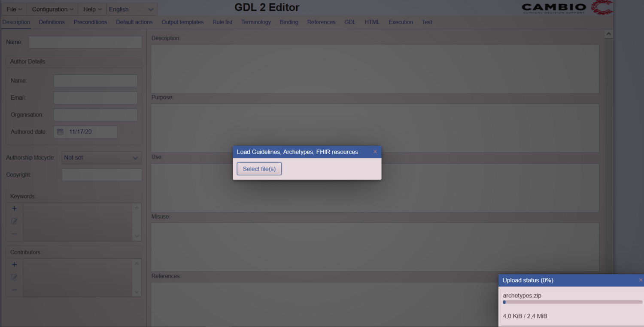Open the Configuration menu
The width and height of the screenshot is (644, 327).
click(x=52, y=9)
